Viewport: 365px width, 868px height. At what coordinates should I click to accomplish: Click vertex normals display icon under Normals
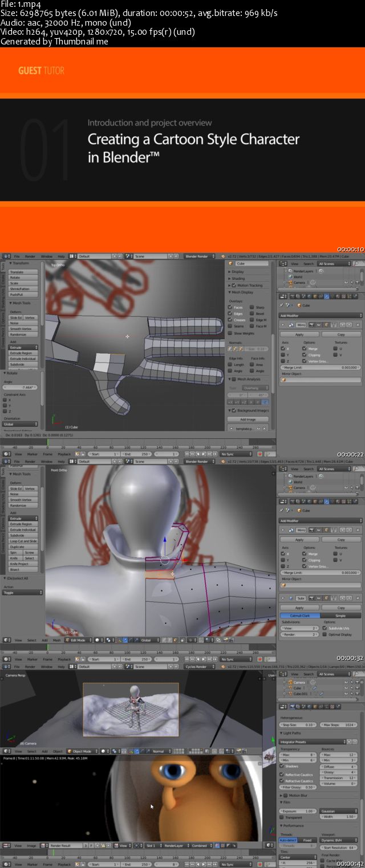[230, 349]
